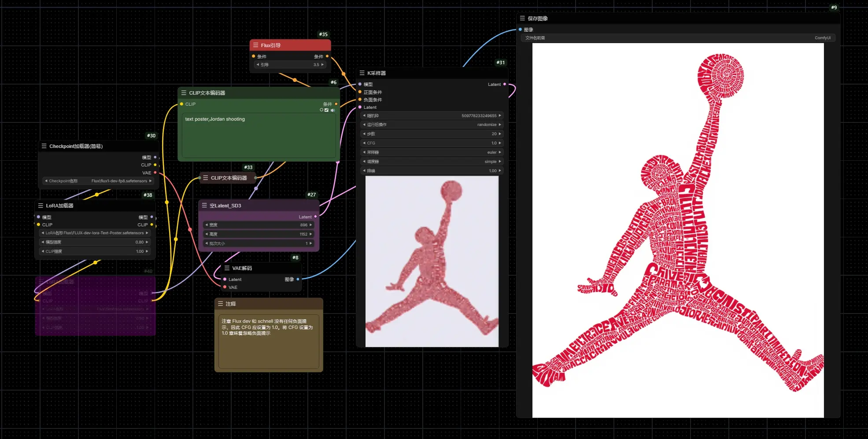Click the #9 node badge

pyautogui.click(x=834, y=7)
